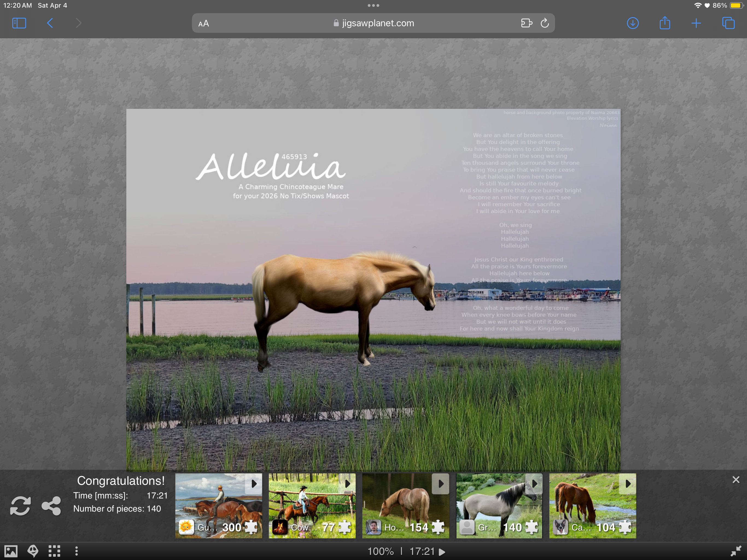Click the ghost image icon in bottom bar
747x560 pixels.
point(33,551)
